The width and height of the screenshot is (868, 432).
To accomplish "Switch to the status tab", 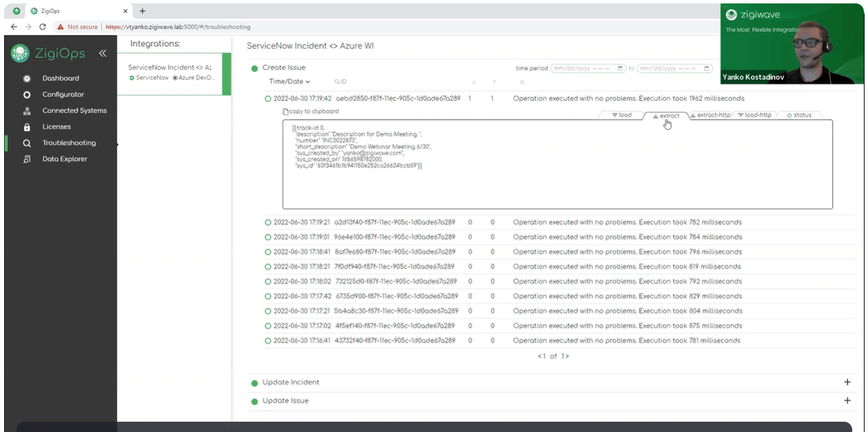I will [x=799, y=115].
